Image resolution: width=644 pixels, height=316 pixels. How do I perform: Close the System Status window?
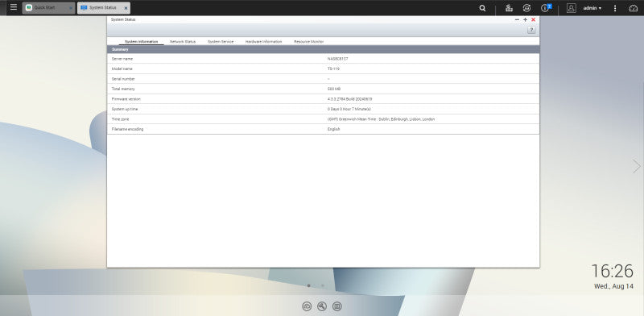[533, 19]
